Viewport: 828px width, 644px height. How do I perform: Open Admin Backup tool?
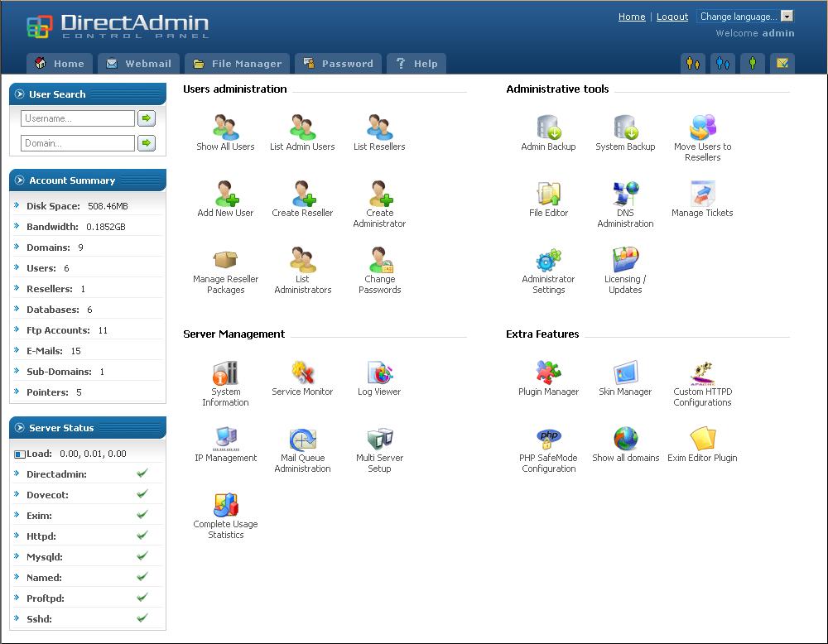(548, 128)
